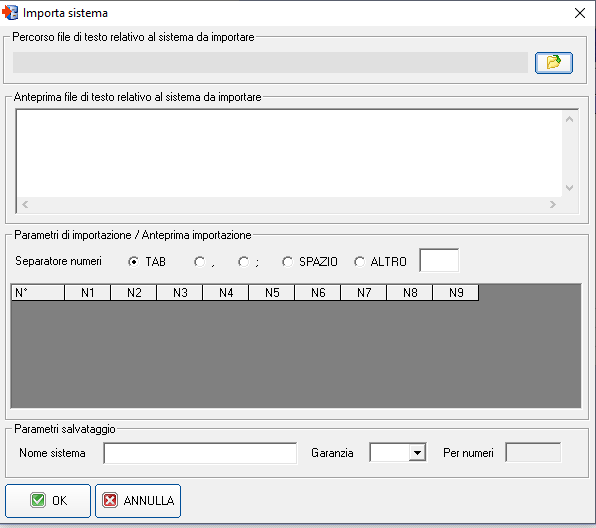This screenshot has width=596, height=528.
Task: Click the N3 column header
Action: [x=180, y=293]
